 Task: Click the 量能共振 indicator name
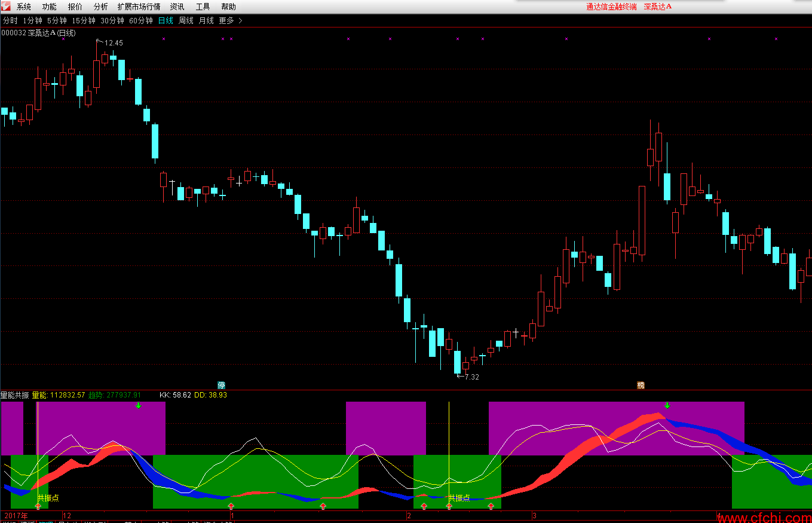click(14, 395)
